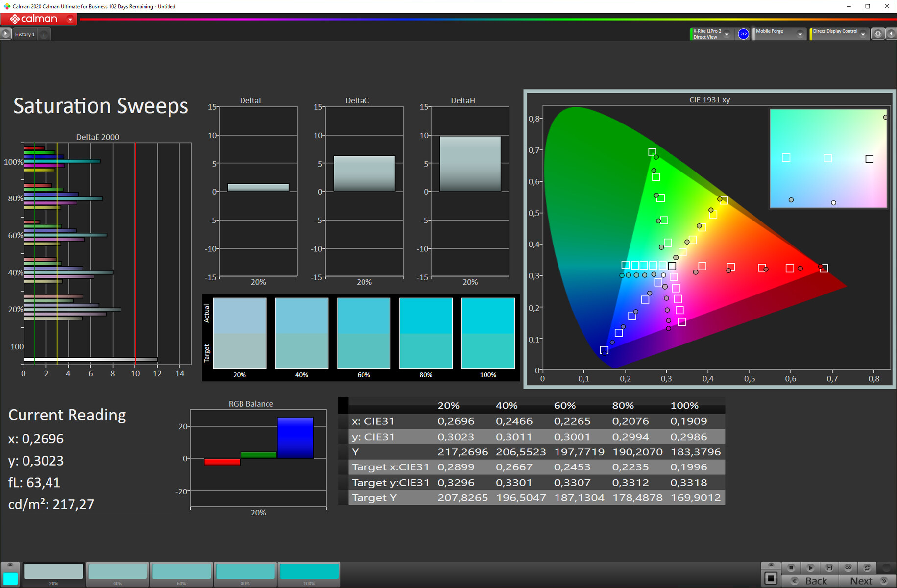Expand the Calman logo dropdown arrow
The image size is (897, 588).
(x=70, y=20)
